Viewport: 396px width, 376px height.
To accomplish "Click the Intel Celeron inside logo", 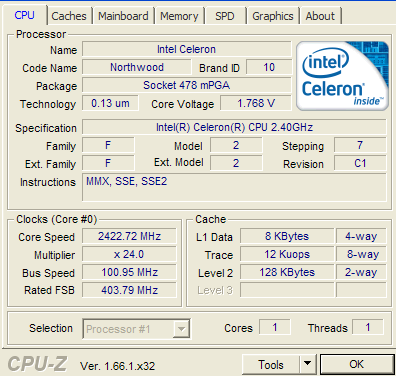I will pos(342,76).
